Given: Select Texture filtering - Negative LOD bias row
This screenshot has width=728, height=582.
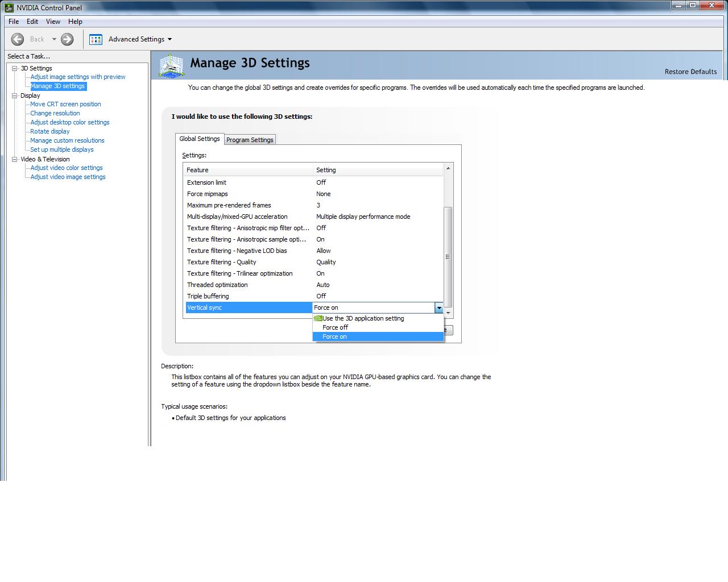Looking at the screenshot, I should pos(313,251).
